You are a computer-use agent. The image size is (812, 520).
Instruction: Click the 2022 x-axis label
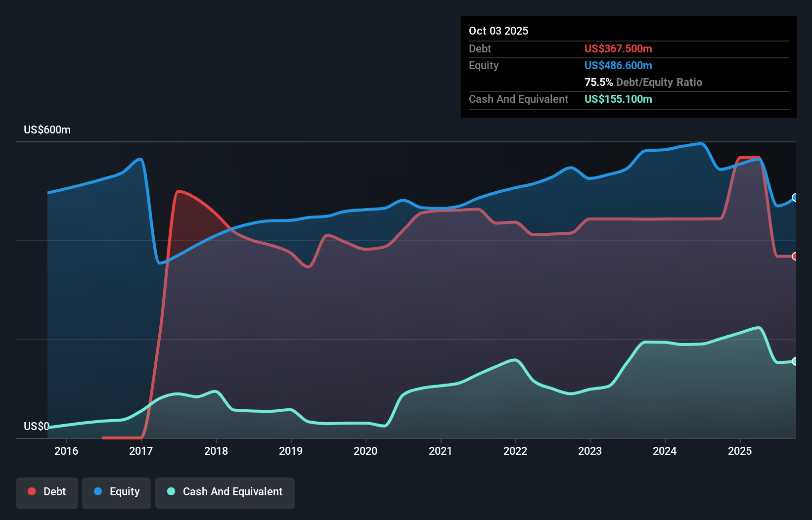[x=515, y=451]
